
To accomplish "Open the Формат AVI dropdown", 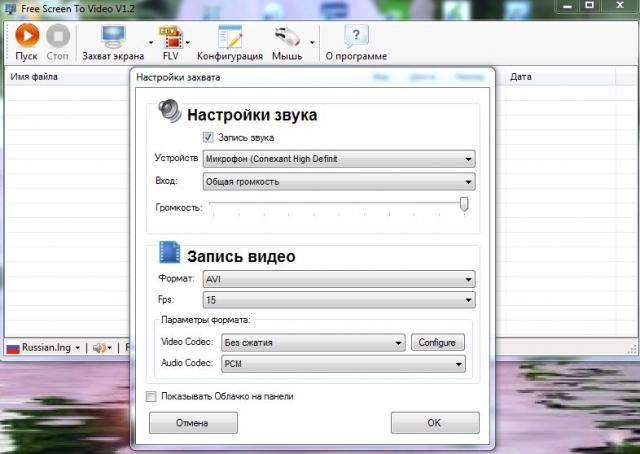I will click(x=339, y=279).
